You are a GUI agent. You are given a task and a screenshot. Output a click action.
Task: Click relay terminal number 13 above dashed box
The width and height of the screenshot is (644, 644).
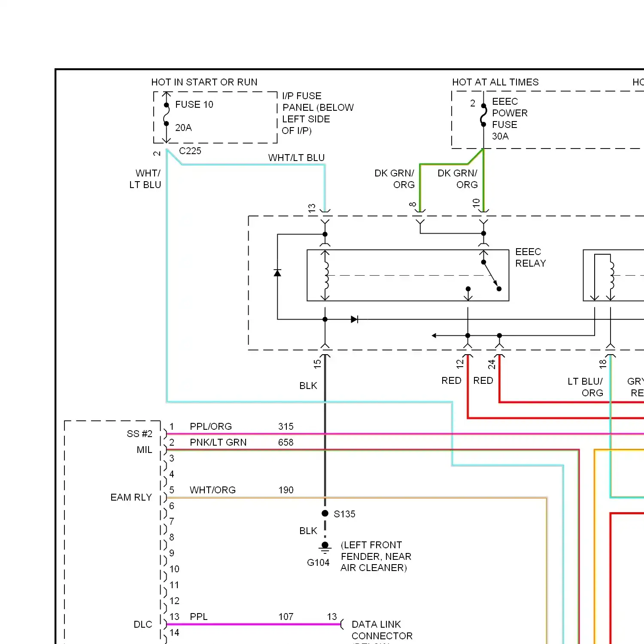coord(312,208)
